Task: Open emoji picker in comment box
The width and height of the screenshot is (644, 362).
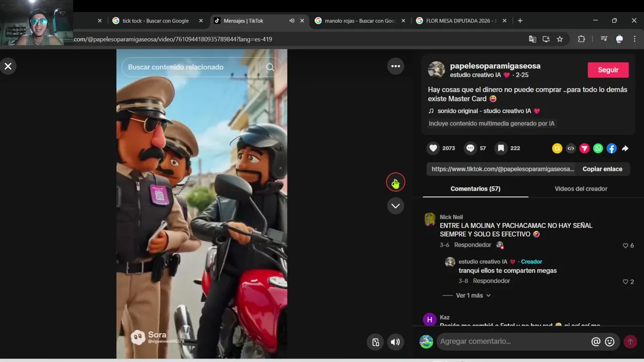Action: click(610, 342)
